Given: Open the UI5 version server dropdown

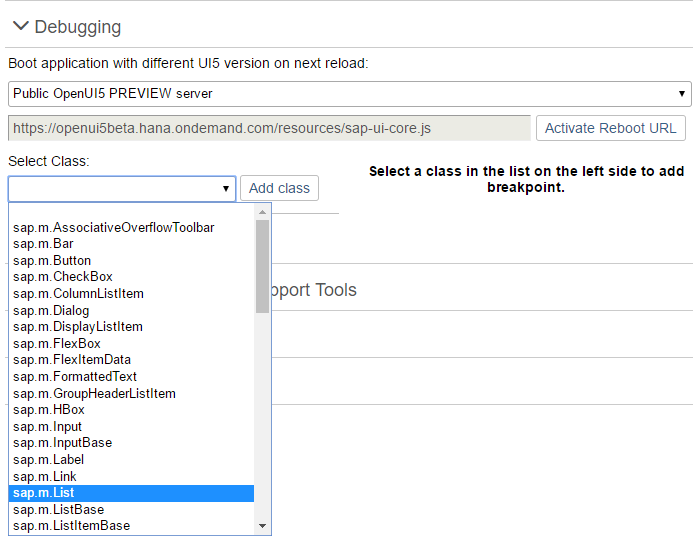Looking at the screenshot, I should click(350, 94).
